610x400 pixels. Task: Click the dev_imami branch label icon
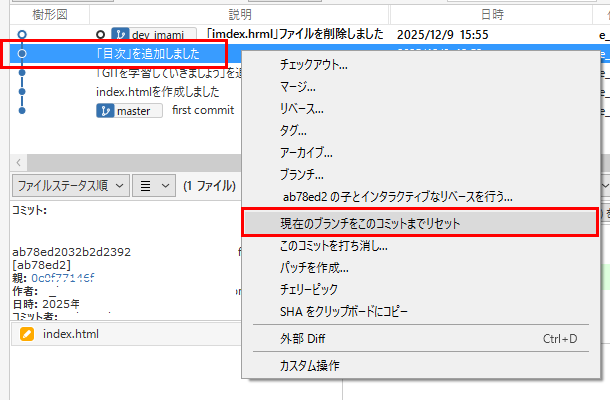pyautogui.click(x=119, y=34)
